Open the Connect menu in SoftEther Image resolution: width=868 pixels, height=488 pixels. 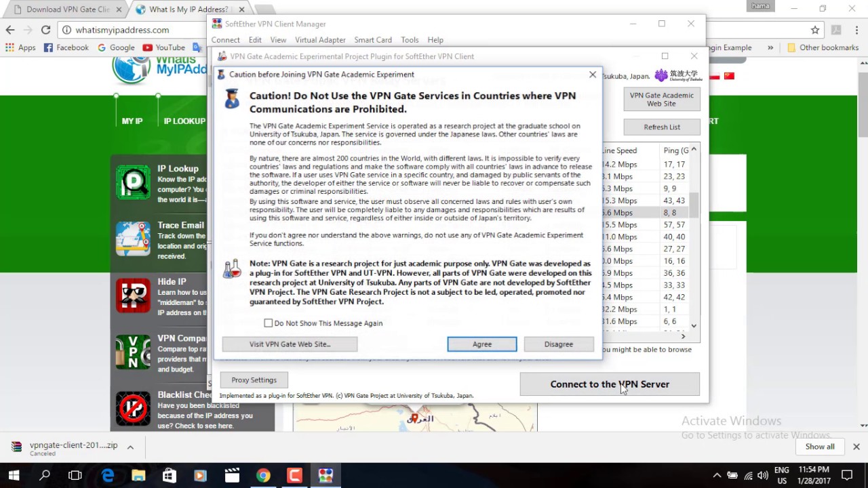225,40
